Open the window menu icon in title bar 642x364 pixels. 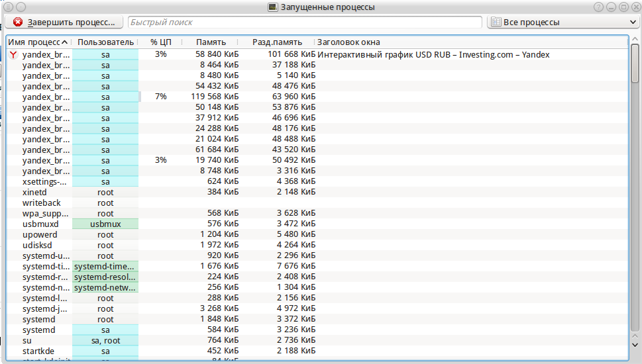[8, 7]
